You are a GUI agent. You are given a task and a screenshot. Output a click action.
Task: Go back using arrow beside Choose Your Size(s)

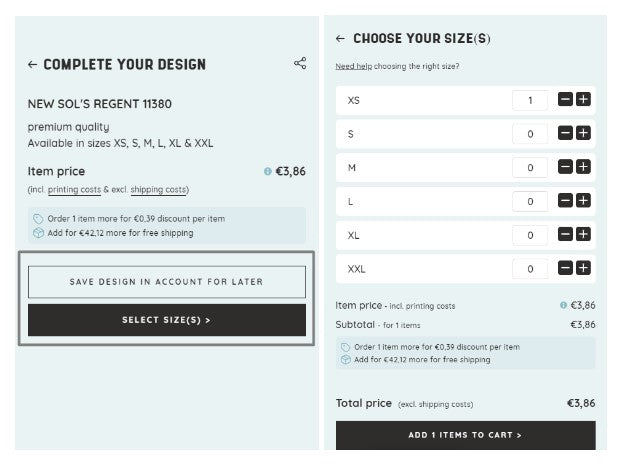341,39
